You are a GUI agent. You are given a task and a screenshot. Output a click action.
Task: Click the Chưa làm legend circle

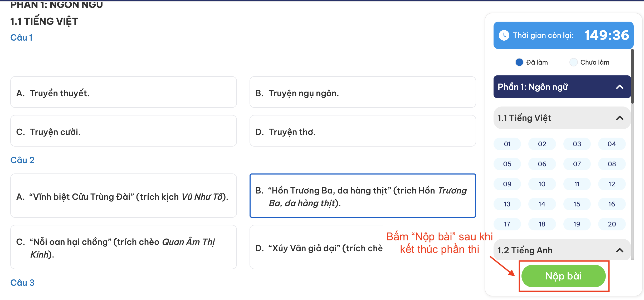click(573, 62)
